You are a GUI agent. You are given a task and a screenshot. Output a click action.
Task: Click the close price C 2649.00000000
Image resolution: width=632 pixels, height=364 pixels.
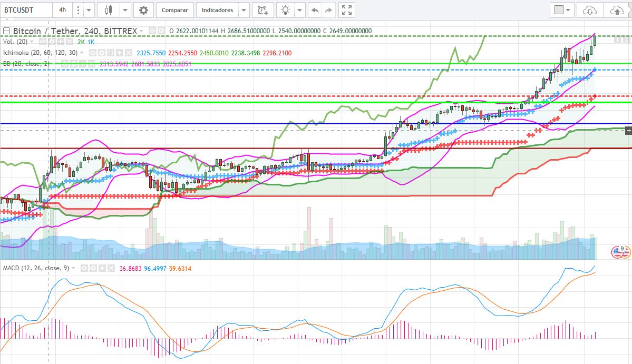347,31
